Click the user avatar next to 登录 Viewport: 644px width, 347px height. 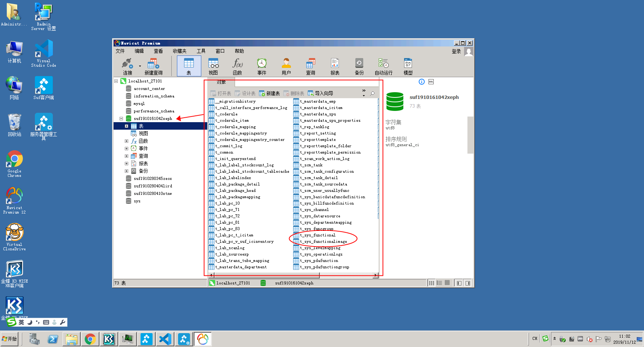click(469, 51)
